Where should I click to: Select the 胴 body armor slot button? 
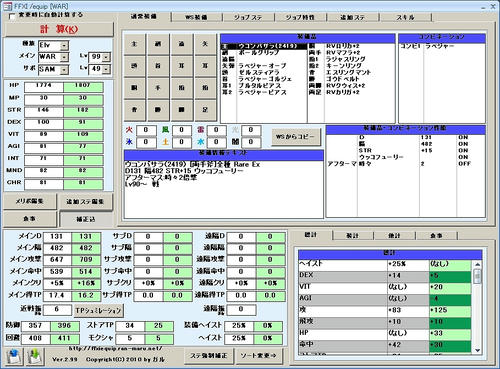coord(135,88)
